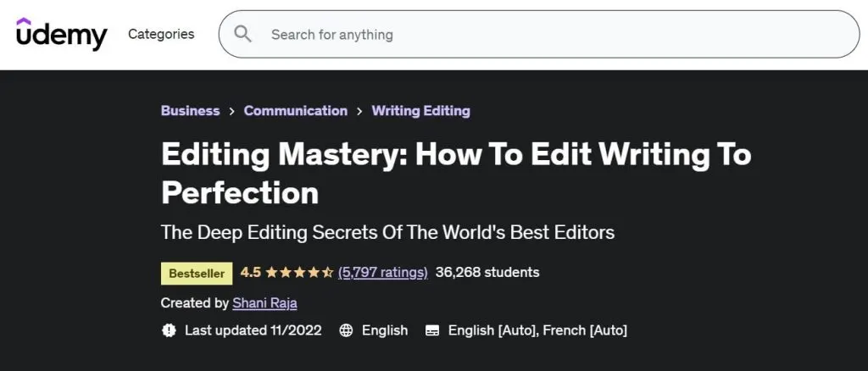Click the Udemy logo

click(x=61, y=34)
